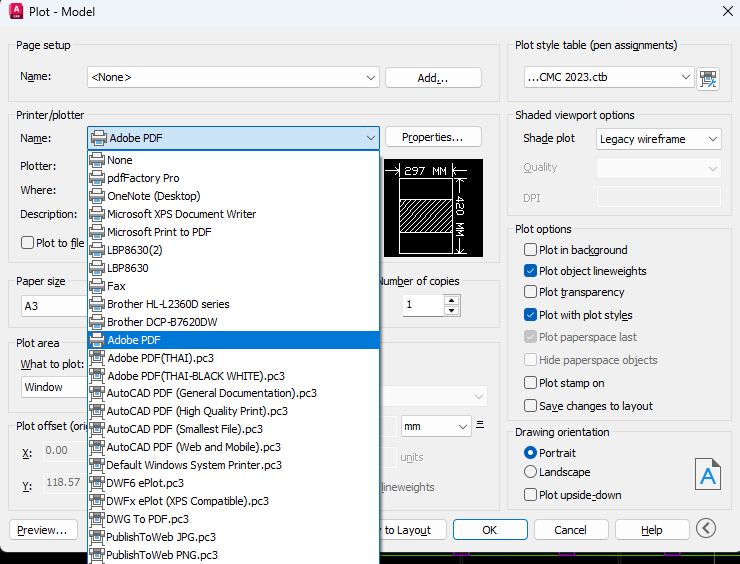Select Landscape orientation

530,471
